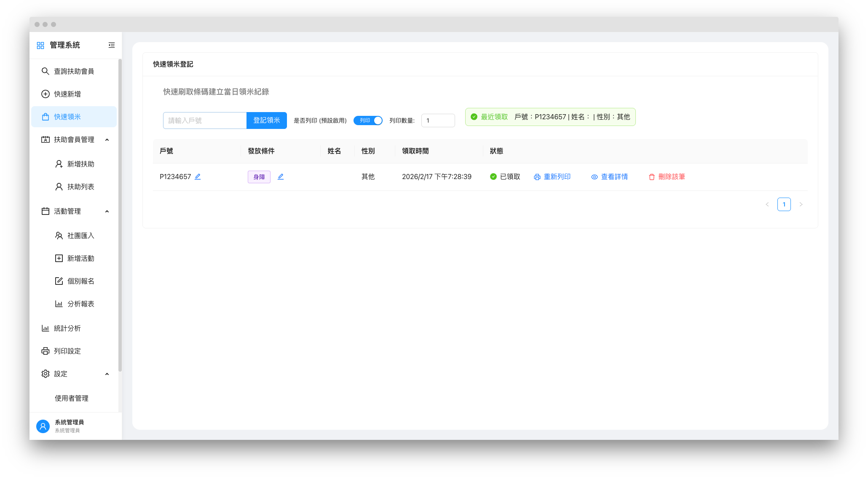The width and height of the screenshot is (868, 482).
Task: Click the 請輸入戶號 input field
Action: point(205,121)
